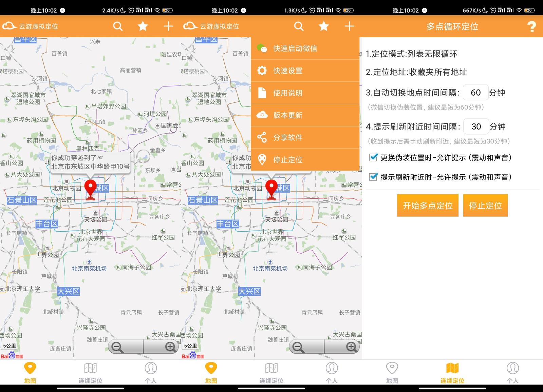This screenshot has height=392, width=543.
Task: Zoom in on the leftmost map
Action: click(x=170, y=347)
